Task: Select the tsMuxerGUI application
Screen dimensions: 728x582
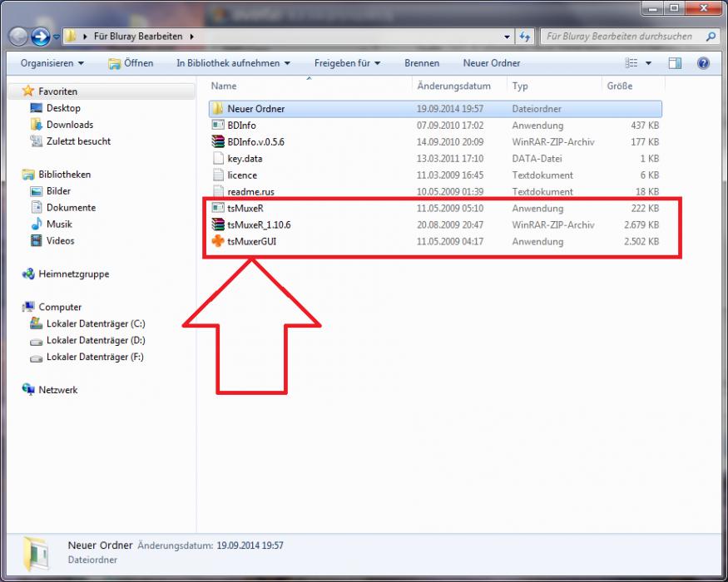Action: pyautogui.click(x=435, y=242)
